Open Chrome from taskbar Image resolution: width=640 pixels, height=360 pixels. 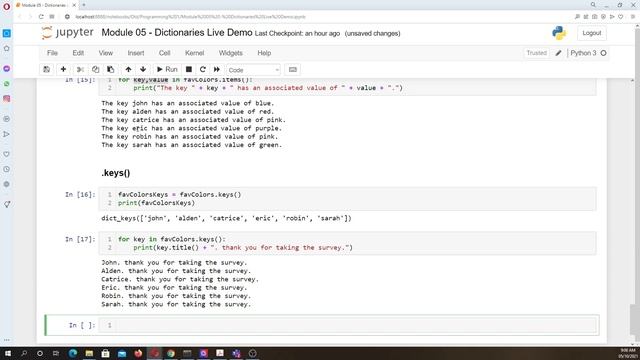pos(171,353)
